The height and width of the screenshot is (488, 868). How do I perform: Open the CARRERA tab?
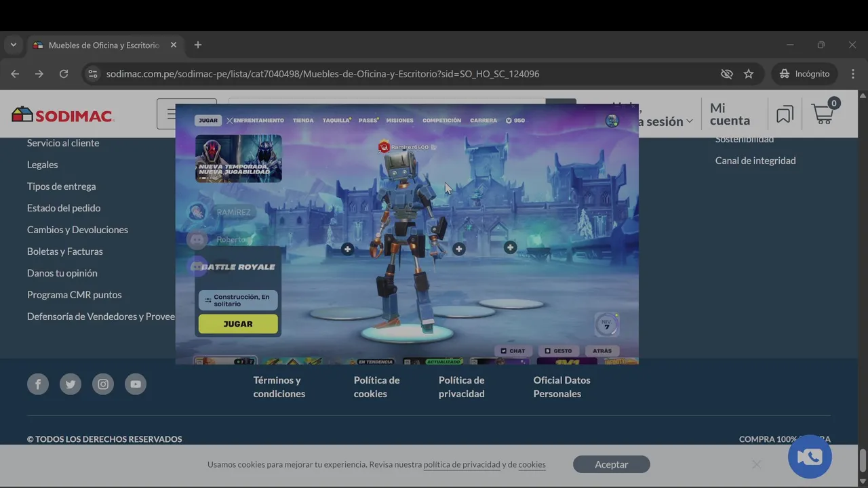(484, 121)
